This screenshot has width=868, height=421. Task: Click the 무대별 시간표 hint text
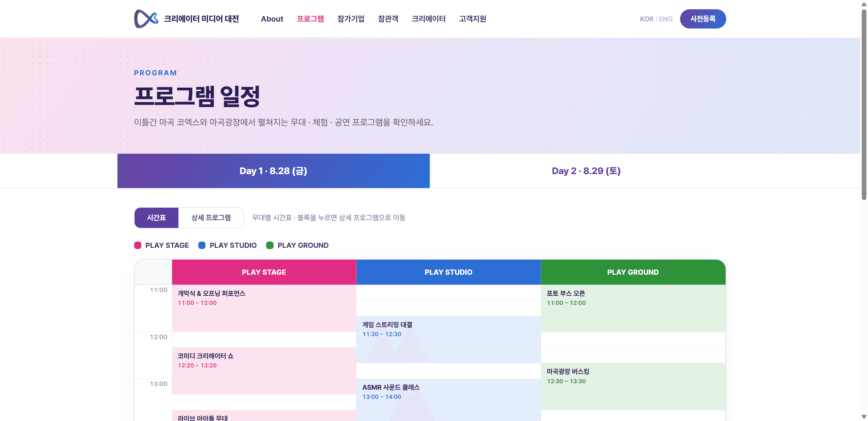[x=328, y=218]
